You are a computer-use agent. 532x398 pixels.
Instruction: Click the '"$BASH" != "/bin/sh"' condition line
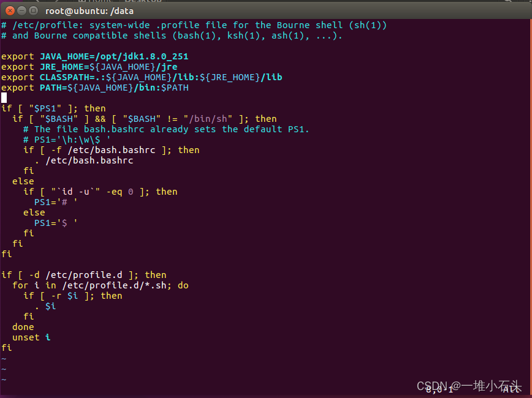[x=145, y=119]
